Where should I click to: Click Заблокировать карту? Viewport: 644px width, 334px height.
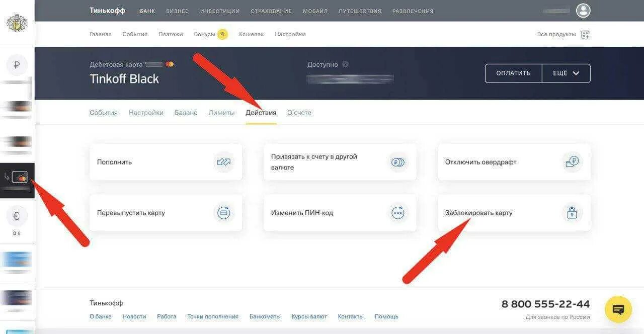pyautogui.click(x=514, y=213)
